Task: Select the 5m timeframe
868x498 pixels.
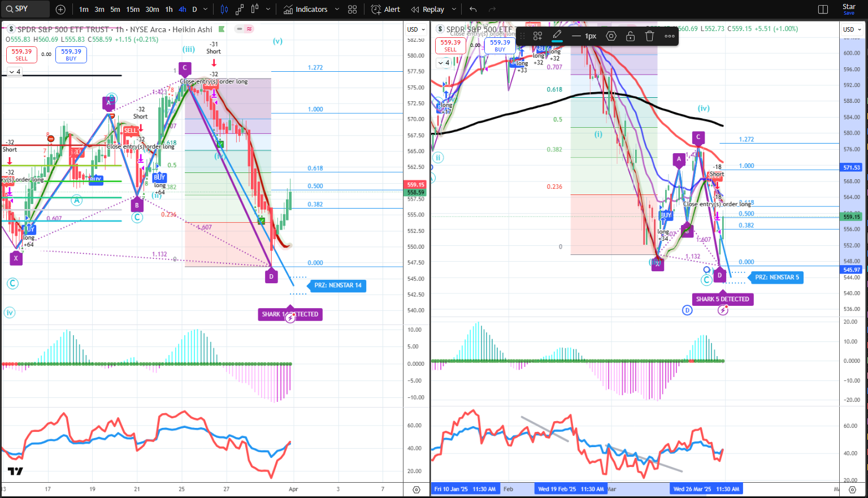Action: (x=115, y=9)
